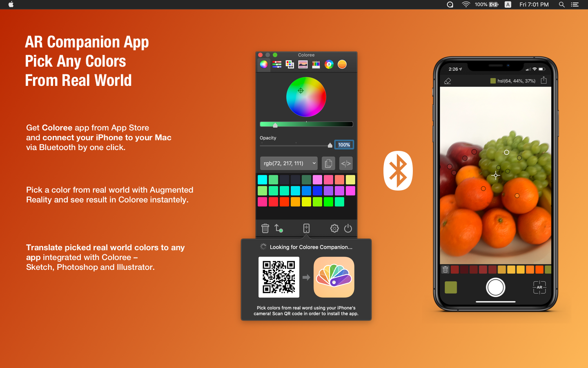Click the trash icon in Coloree toolbar
This screenshot has height=368, width=588.
(265, 228)
